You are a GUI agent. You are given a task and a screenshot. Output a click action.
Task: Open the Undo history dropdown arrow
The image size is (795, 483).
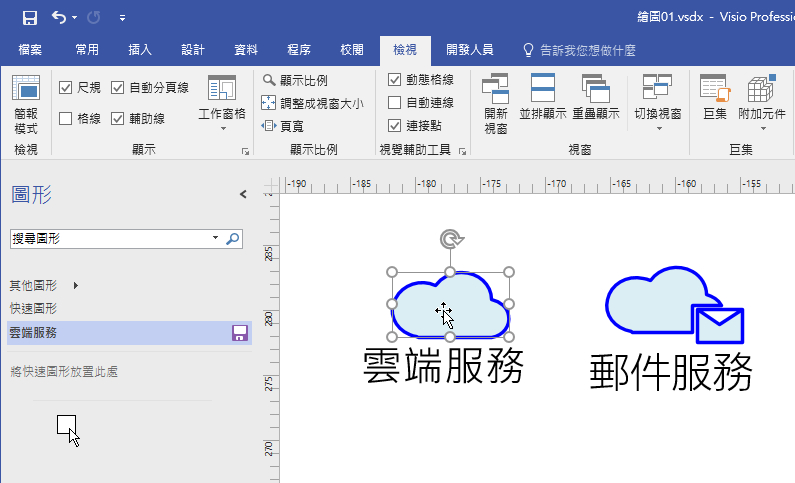(75, 17)
